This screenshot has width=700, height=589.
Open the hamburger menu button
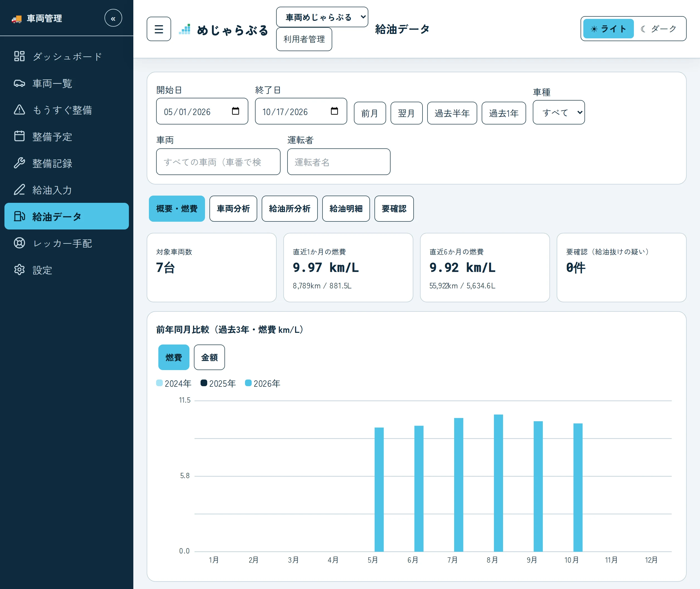click(x=159, y=29)
